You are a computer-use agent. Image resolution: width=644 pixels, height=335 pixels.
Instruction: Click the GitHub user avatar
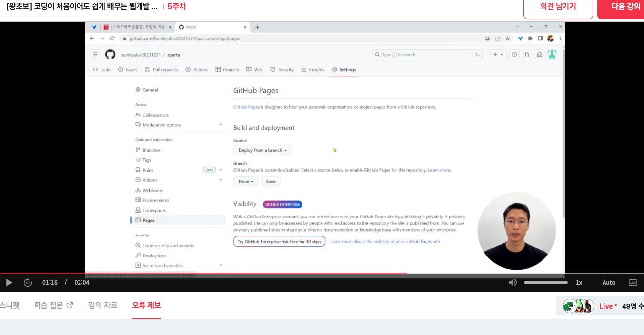coord(552,55)
